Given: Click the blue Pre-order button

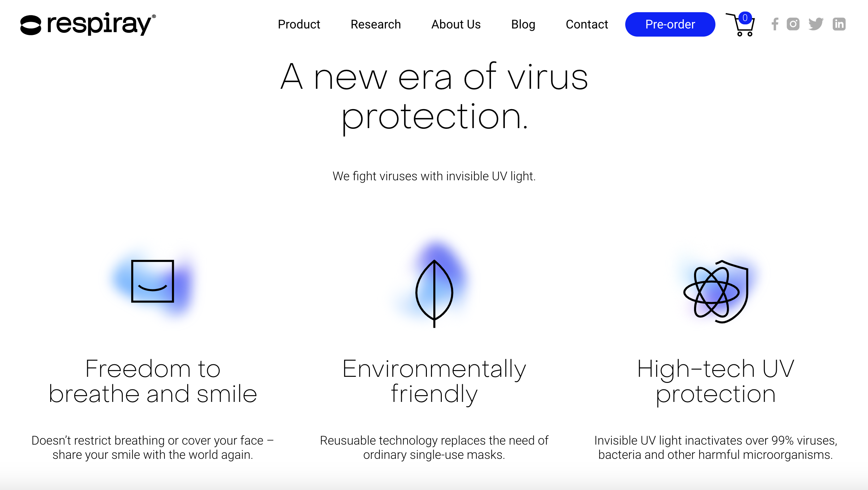Looking at the screenshot, I should point(670,24).
